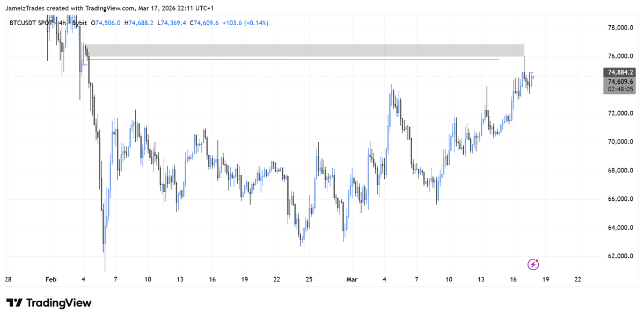Click the change value +103.6 (+0.14%)
644x319 pixels.
tap(246, 23)
